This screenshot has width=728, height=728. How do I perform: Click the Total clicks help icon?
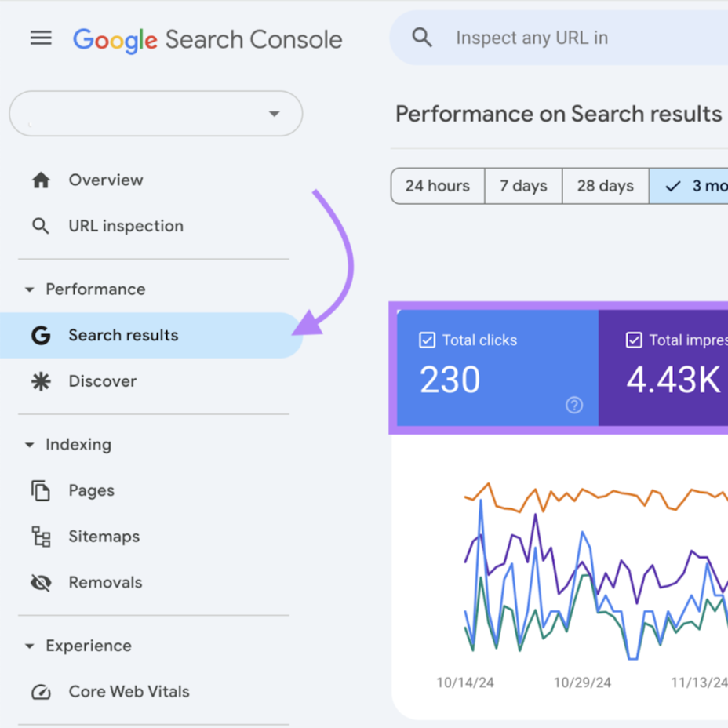574,405
